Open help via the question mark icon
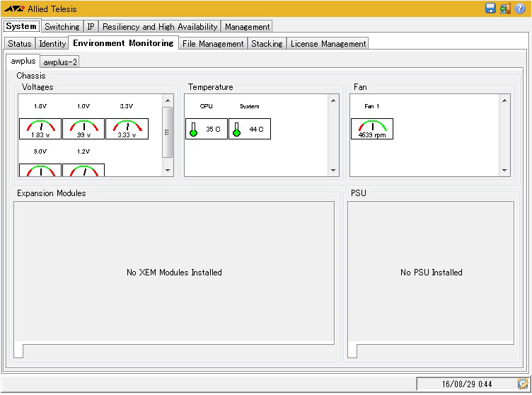 click(x=521, y=8)
